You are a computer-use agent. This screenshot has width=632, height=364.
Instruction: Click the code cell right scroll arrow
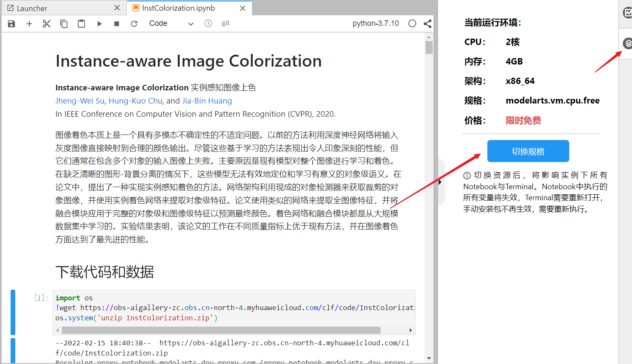410,330
